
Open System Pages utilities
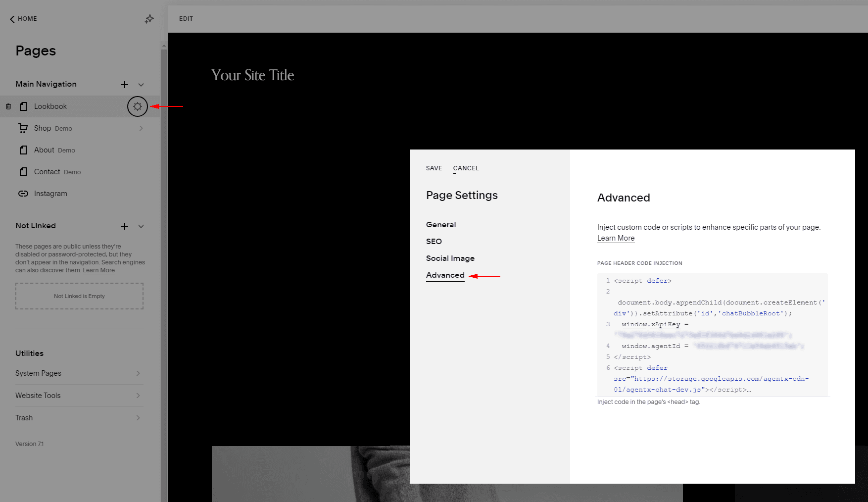coord(38,373)
